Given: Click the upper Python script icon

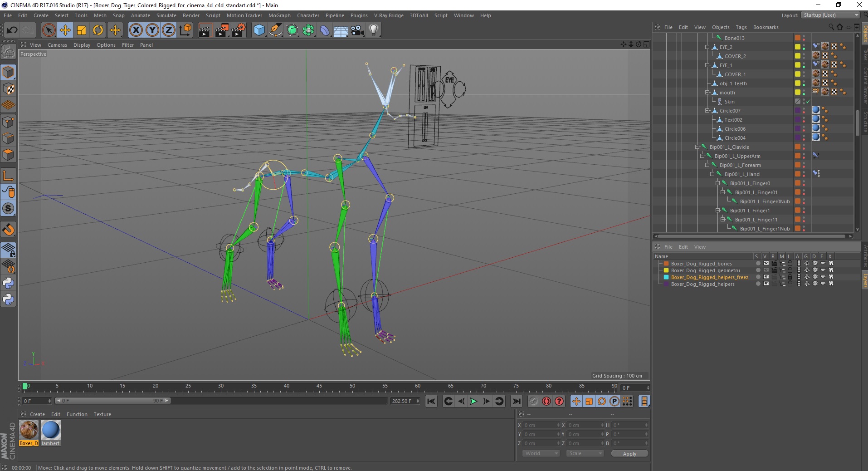Looking at the screenshot, I should 8,283.
